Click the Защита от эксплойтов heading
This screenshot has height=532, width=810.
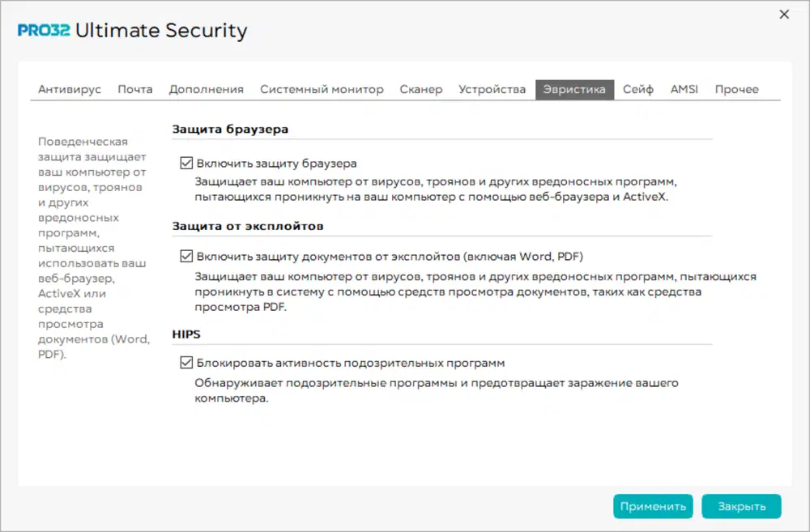coord(248,226)
